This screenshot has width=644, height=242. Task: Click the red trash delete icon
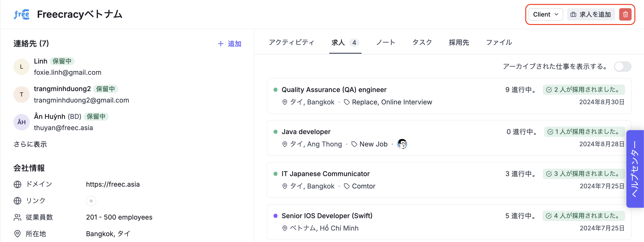[625, 14]
